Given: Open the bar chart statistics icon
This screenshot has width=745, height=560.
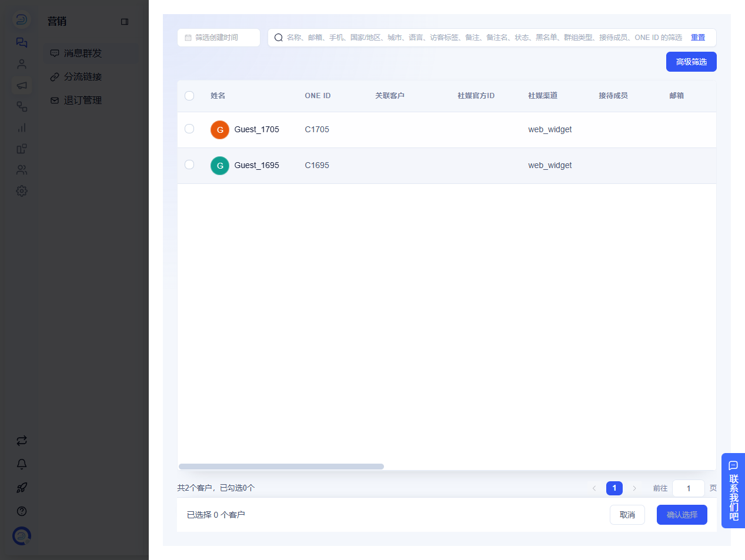Looking at the screenshot, I should tap(22, 128).
